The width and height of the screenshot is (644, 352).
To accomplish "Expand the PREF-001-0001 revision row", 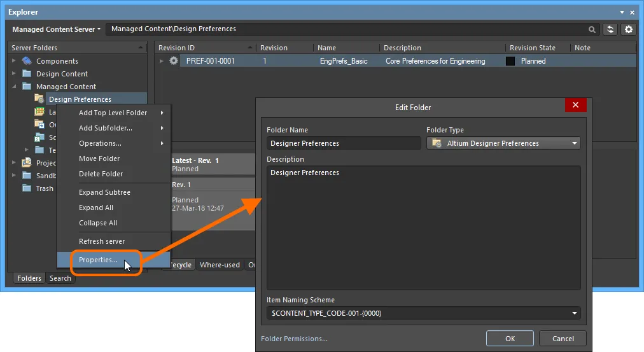I will tap(162, 61).
